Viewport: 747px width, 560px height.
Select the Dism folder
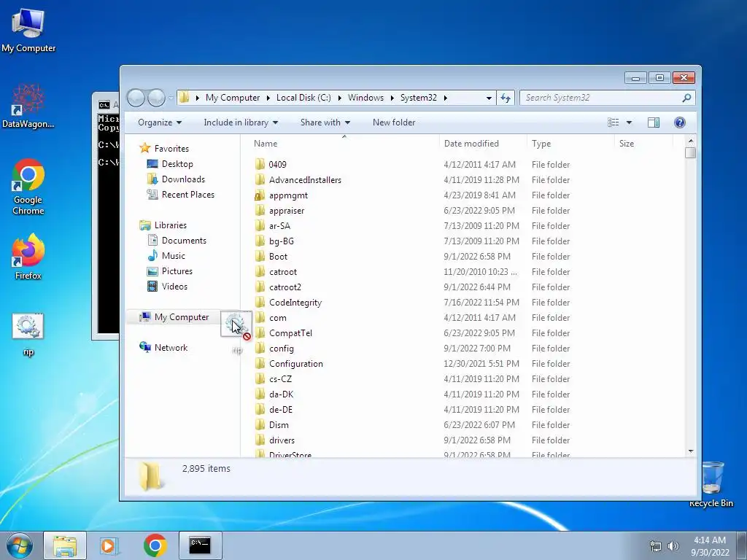pos(279,425)
